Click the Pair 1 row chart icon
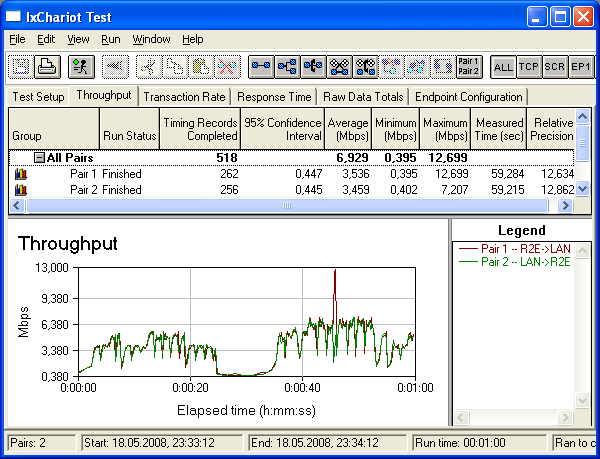This screenshot has width=600, height=459. click(21, 174)
